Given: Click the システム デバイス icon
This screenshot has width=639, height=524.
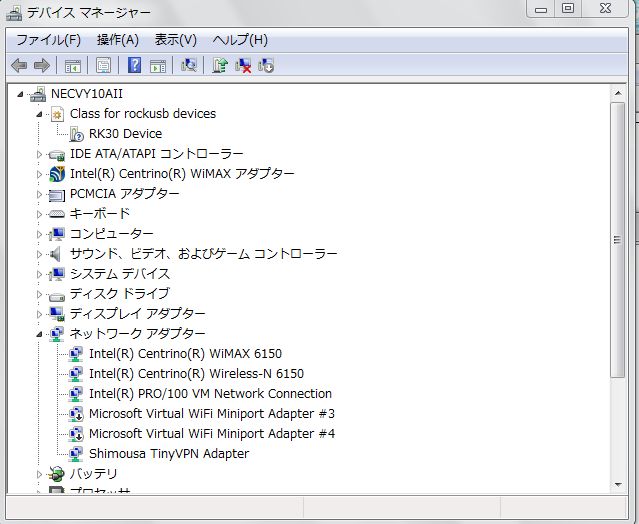Looking at the screenshot, I should click(x=56, y=274).
